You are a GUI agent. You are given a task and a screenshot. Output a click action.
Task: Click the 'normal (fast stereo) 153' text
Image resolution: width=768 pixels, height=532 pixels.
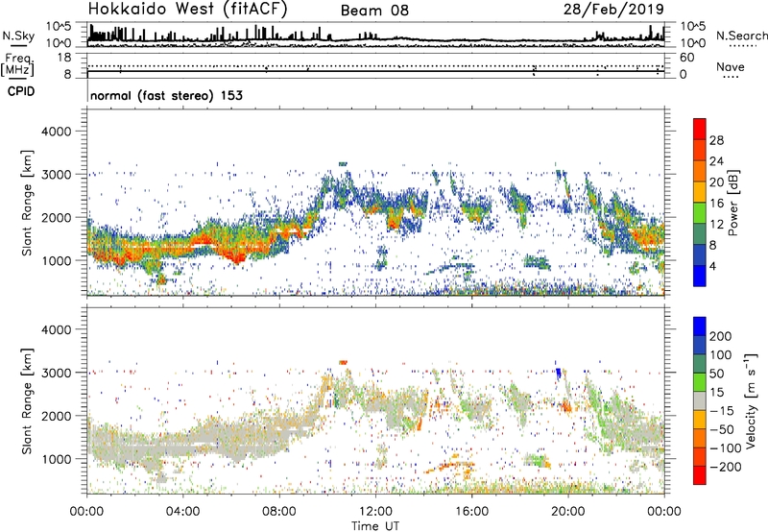pos(166,95)
